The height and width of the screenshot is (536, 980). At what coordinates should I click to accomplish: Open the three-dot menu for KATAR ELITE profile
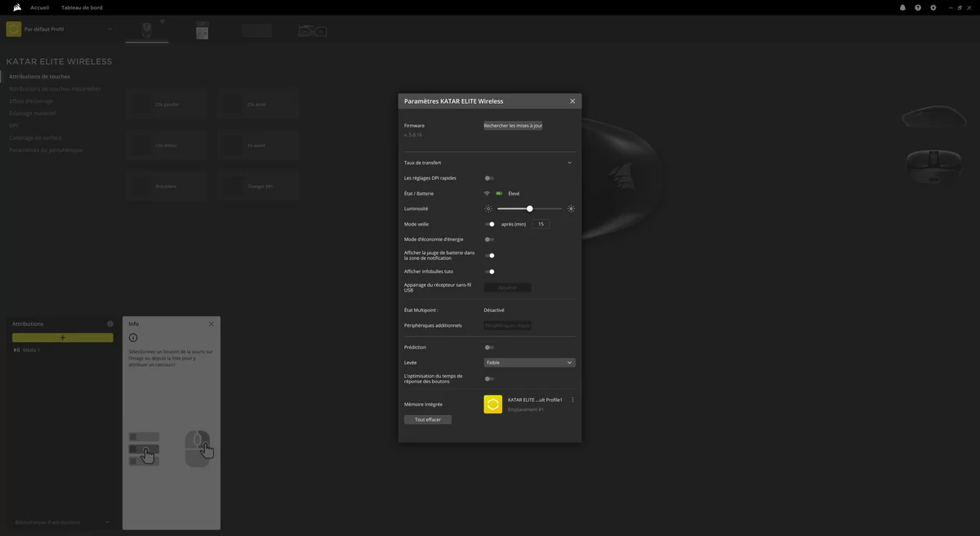pos(572,400)
